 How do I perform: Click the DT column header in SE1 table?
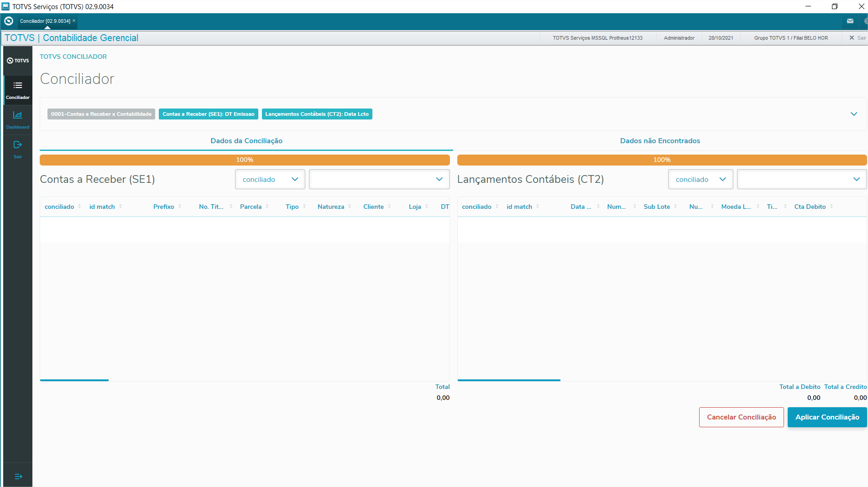(x=445, y=207)
